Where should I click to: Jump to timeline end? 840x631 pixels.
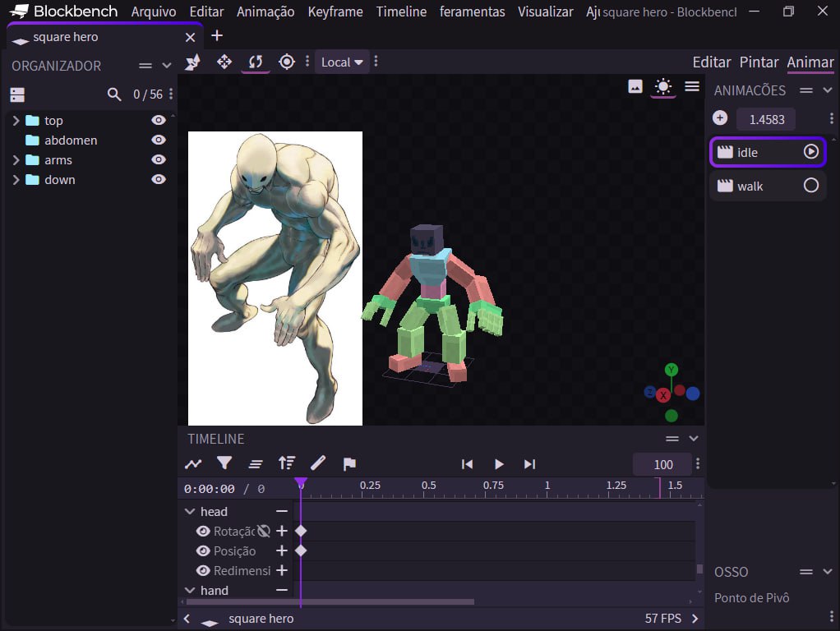click(x=529, y=464)
